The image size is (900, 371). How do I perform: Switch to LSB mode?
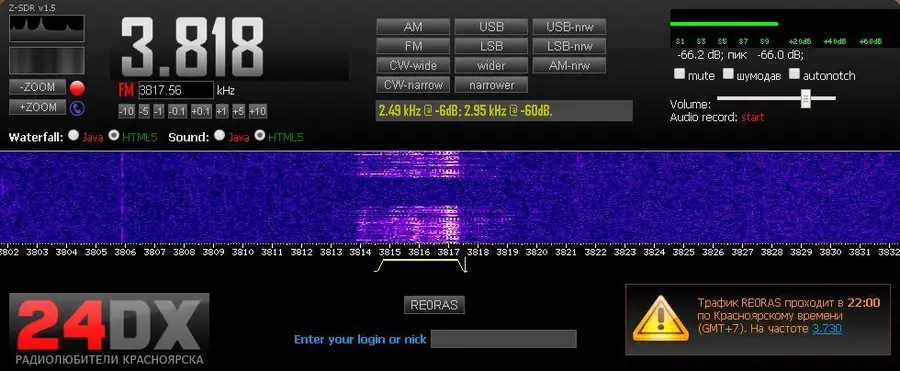(x=491, y=46)
